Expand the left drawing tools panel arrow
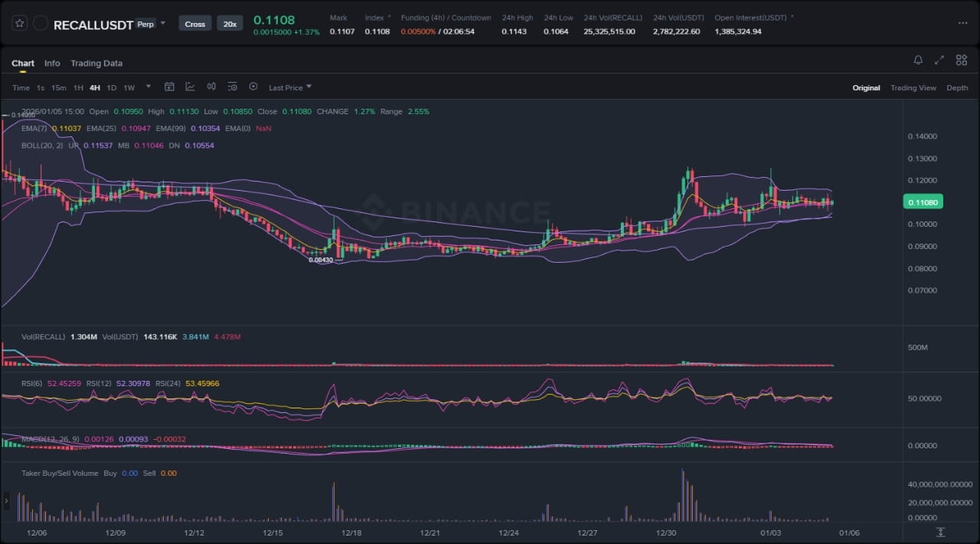Screen dimensions: 980x544 pyautogui.click(x=6, y=502)
